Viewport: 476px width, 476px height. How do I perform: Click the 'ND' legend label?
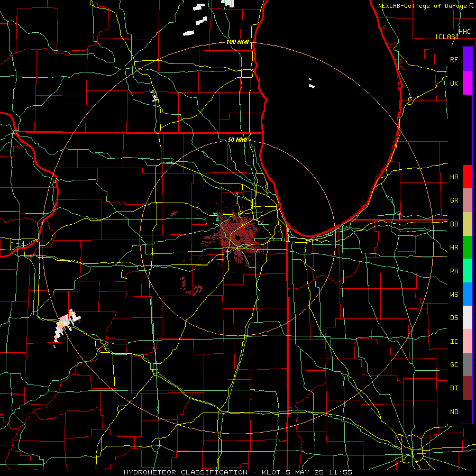(x=454, y=412)
